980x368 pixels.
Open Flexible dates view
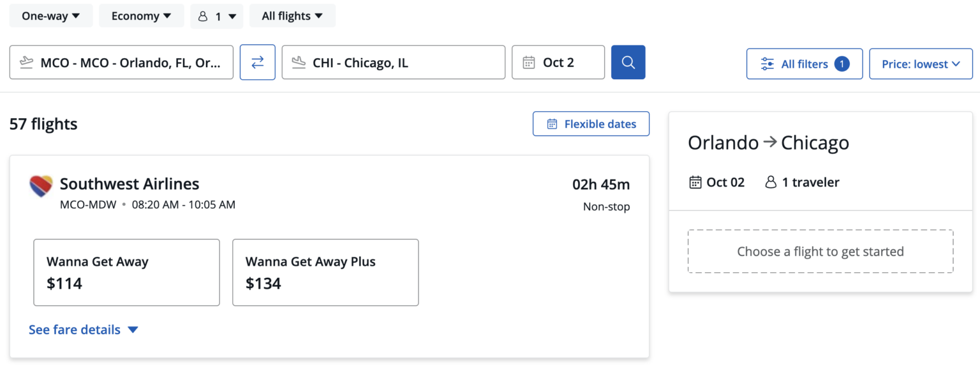[x=591, y=124]
